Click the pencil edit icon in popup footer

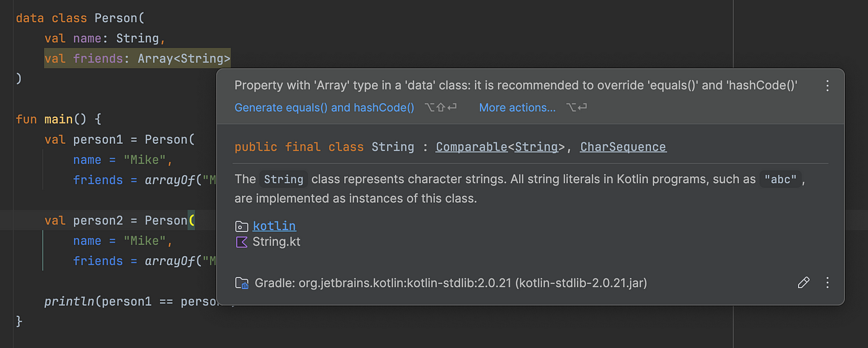(804, 283)
